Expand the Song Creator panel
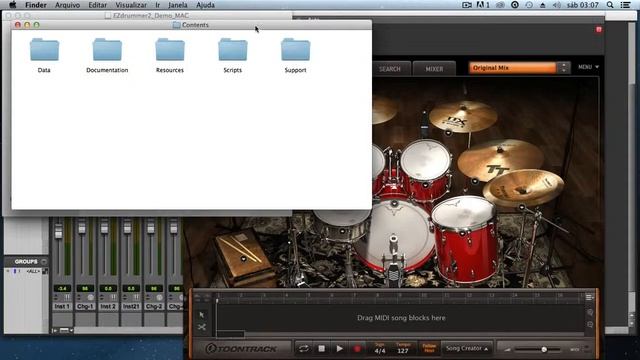This screenshot has height=360, width=640. (x=466, y=349)
